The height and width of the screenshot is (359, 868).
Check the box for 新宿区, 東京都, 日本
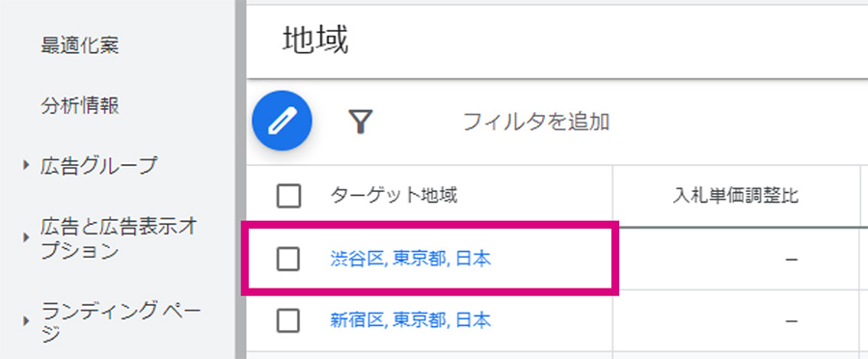tap(287, 320)
